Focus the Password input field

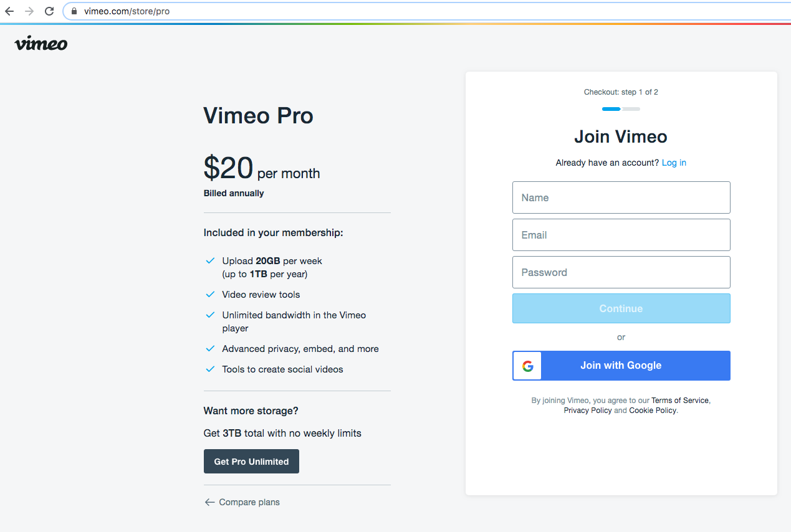click(x=621, y=272)
